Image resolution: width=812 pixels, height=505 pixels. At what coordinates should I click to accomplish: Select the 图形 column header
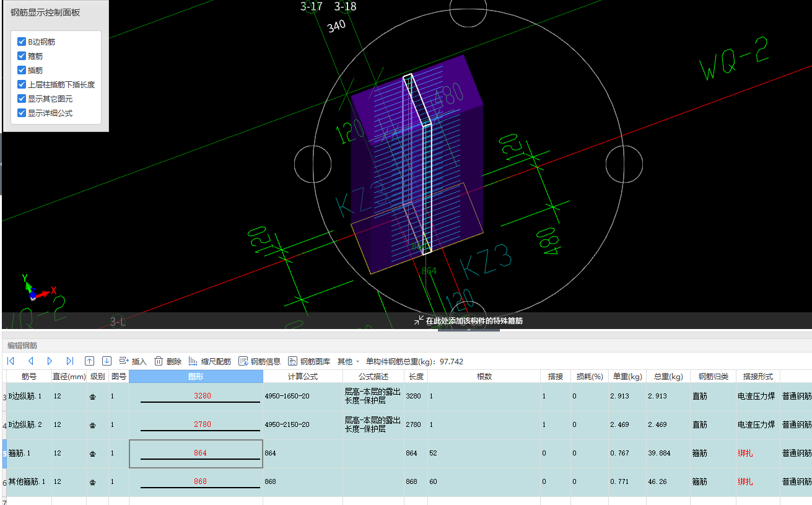coord(196,376)
